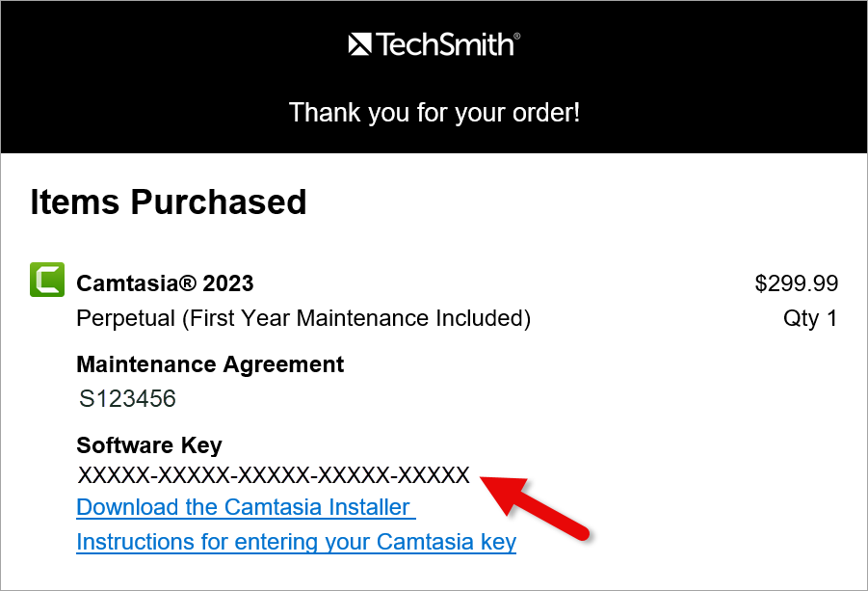The width and height of the screenshot is (868, 591).
Task: Click the Maintenance Agreement section heading
Action: click(x=210, y=364)
